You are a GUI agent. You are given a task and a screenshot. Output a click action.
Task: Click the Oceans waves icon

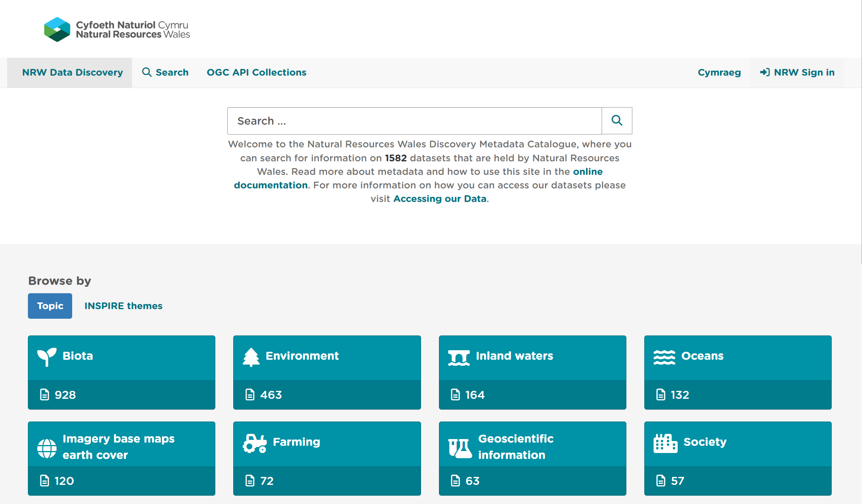pos(664,357)
